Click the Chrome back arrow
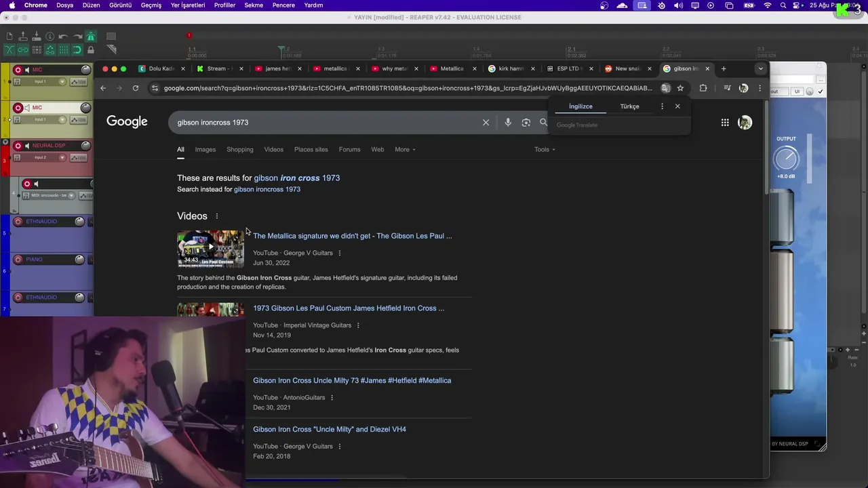 click(x=103, y=88)
